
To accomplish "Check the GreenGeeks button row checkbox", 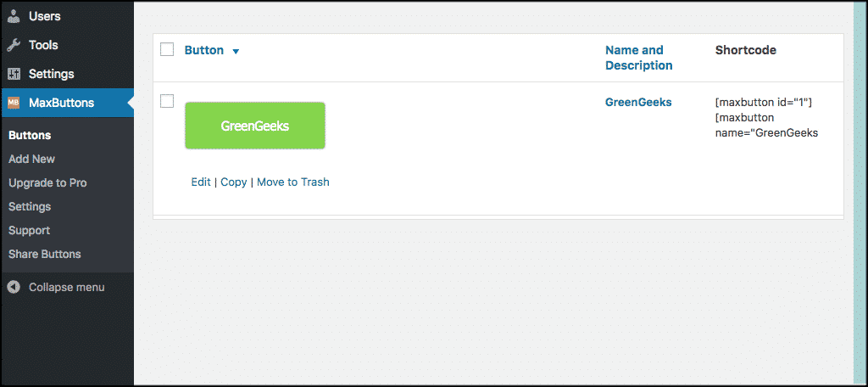I will coord(167,102).
